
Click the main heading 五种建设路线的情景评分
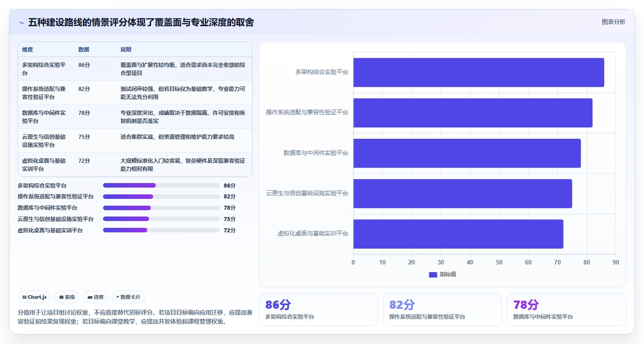coord(141,22)
